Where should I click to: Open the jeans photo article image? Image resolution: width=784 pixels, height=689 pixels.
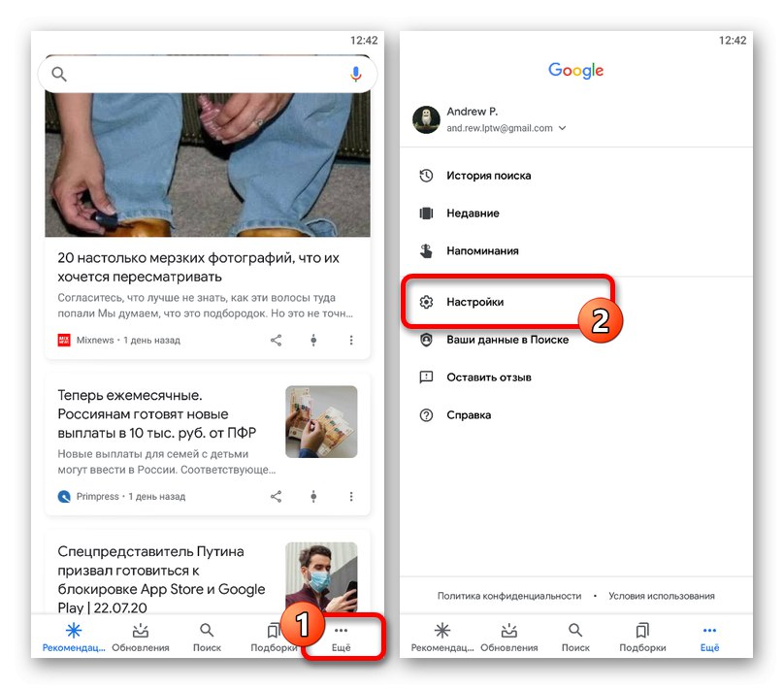[208, 165]
